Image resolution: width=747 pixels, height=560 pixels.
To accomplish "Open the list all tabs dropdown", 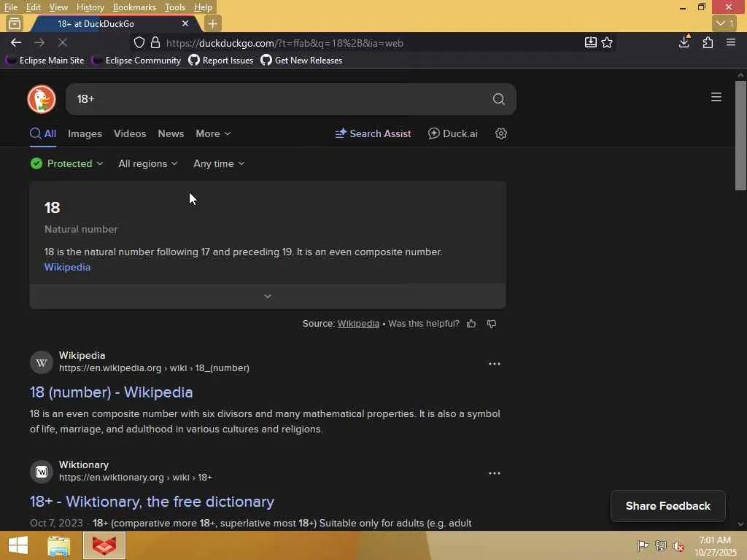I will point(724,23).
